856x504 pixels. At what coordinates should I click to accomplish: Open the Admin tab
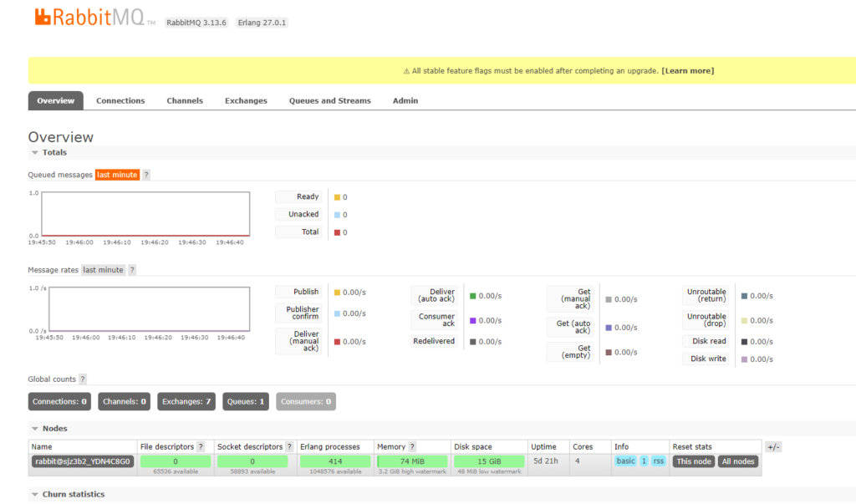[405, 100]
